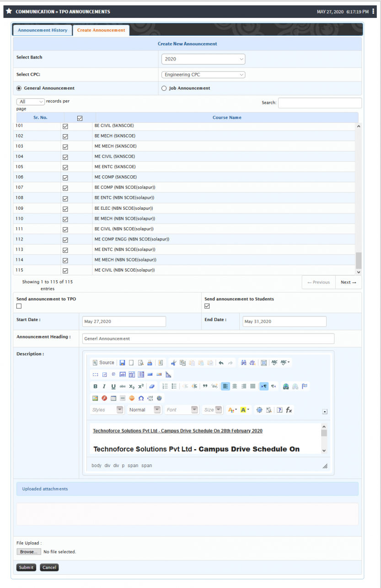Open the Size dropdown in the editor

(x=212, y=410)
